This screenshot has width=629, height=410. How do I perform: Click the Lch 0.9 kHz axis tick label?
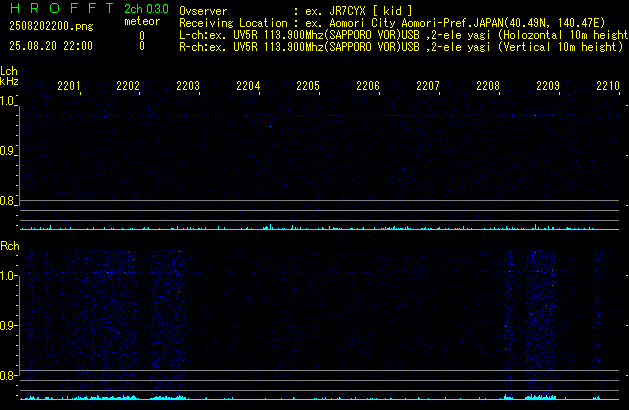7,151
